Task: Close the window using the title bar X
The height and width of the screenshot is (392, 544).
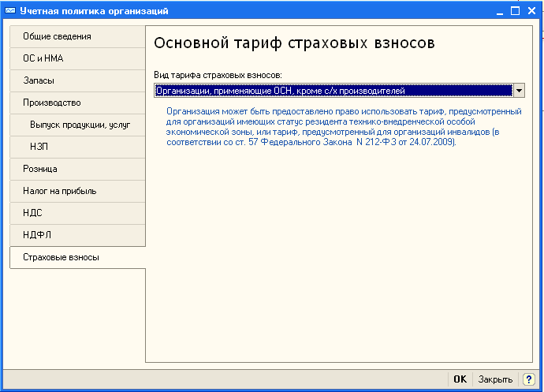Action: 531,11
